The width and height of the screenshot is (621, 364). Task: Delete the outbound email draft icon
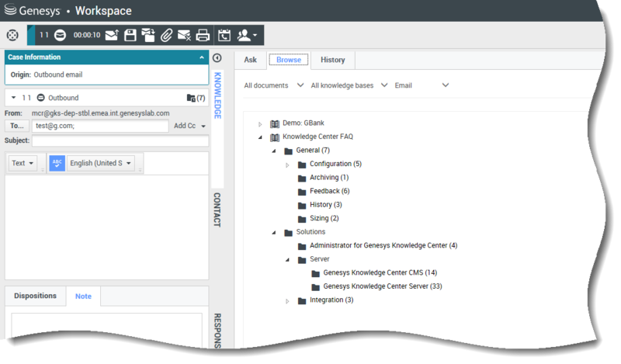184,35
